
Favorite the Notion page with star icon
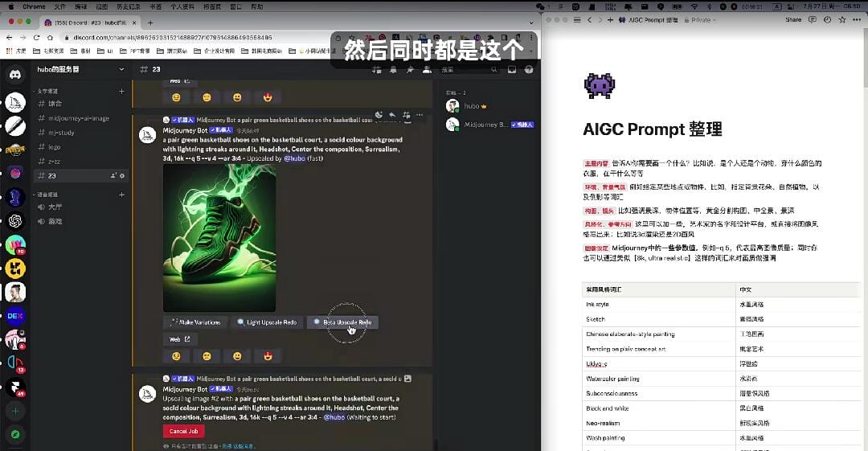(x=842, y=20)
